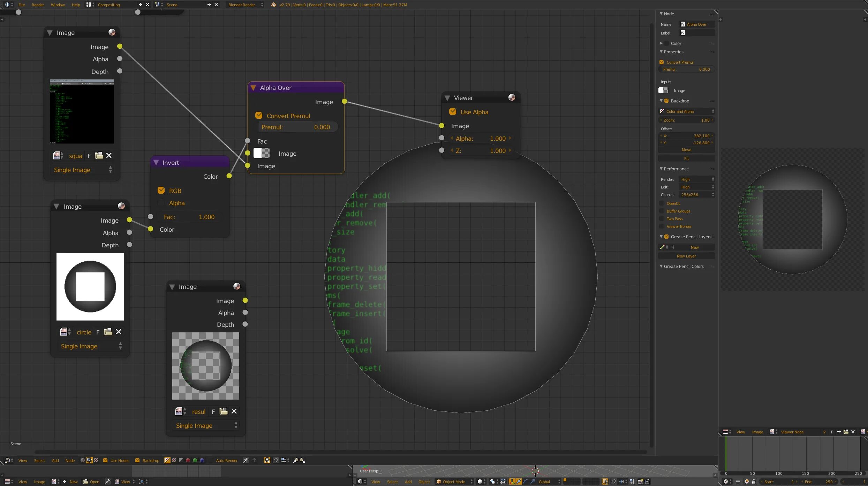Open the Node menu in node editor header

[70, 460]
